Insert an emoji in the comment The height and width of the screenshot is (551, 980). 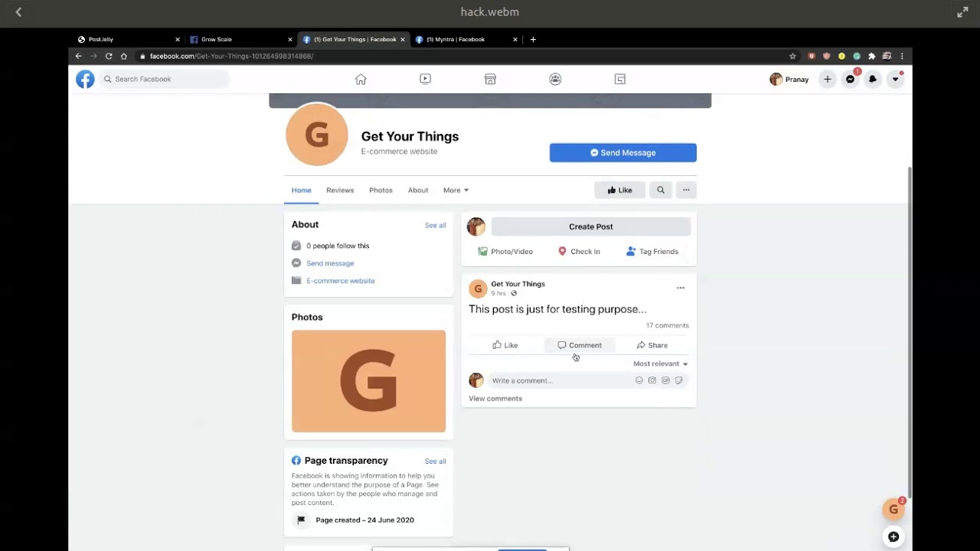pos(639,380)
